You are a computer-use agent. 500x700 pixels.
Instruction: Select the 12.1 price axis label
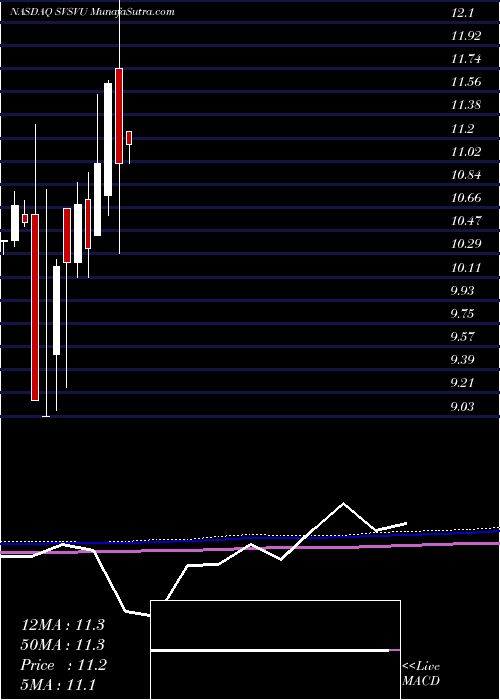[x=462, y=13]
